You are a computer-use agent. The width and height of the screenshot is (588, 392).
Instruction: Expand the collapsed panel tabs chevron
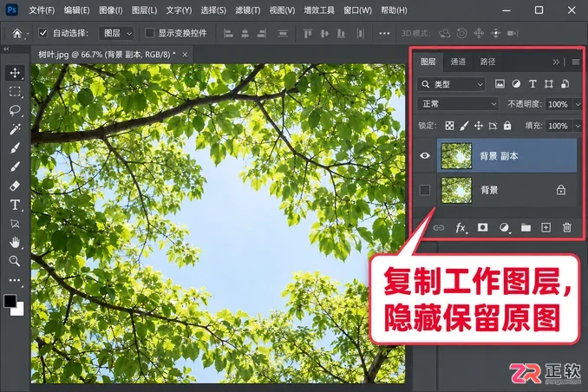(x=556, y=62)
